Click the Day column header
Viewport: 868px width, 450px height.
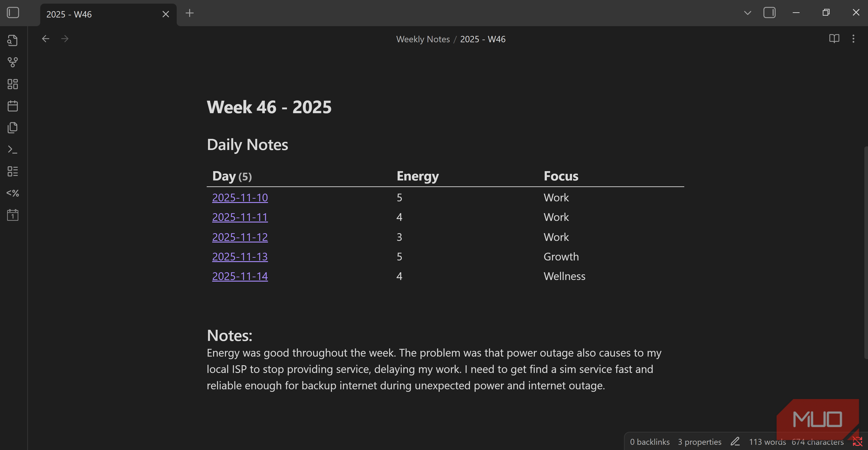click(x=232, y=176)
